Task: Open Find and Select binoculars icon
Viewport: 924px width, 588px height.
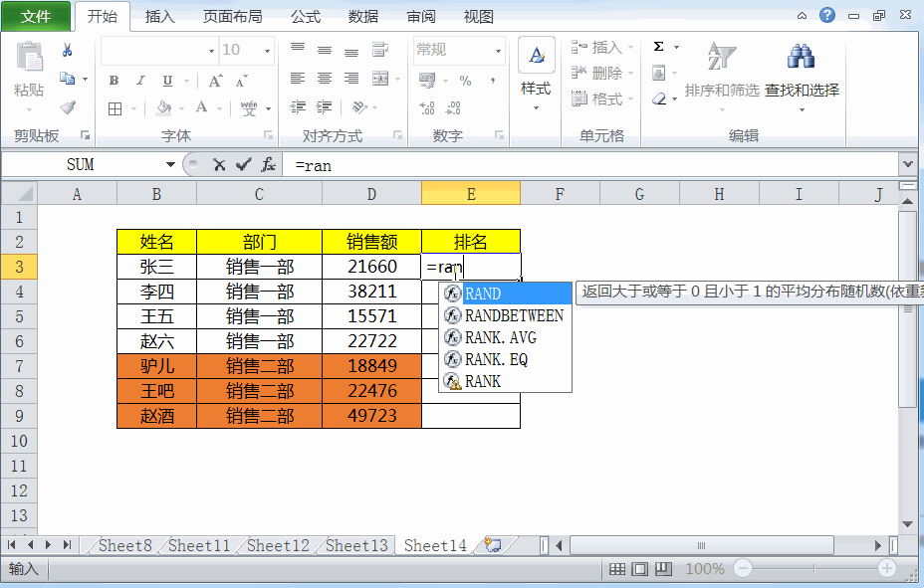Action: (x=801, y=57)
